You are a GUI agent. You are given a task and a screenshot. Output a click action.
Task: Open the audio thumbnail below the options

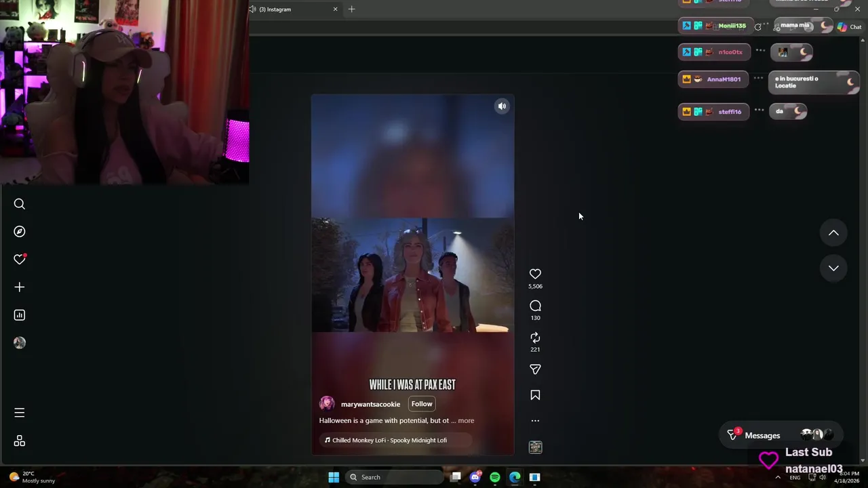tap(535, 447)
